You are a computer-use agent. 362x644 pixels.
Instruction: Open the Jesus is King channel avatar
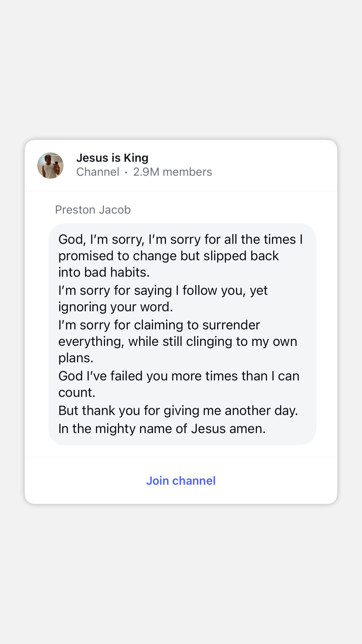pos(50,166)
